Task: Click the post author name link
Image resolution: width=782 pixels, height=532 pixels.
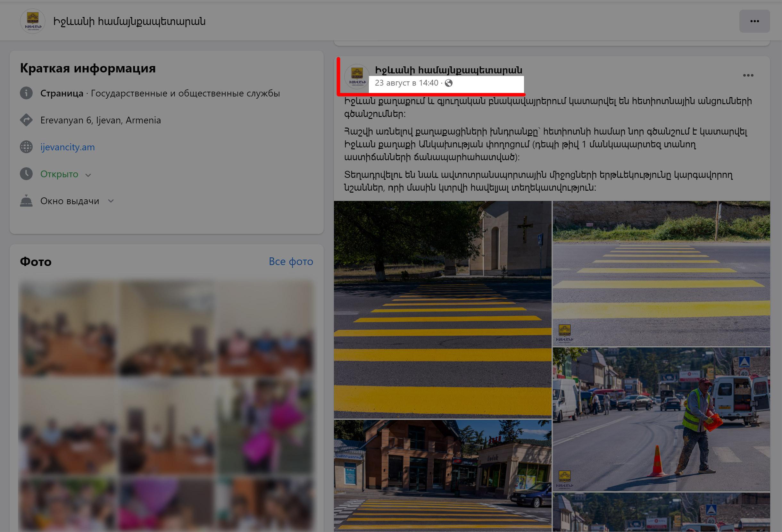Action: 449,70
